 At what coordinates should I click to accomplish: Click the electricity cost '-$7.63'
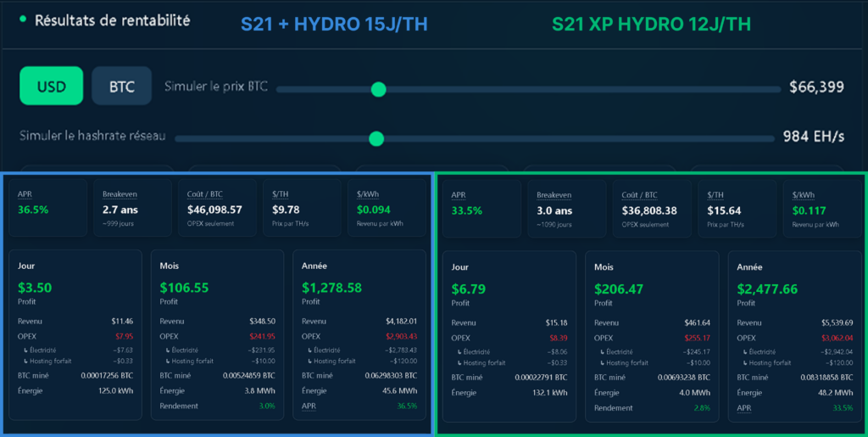coord(124,350)
